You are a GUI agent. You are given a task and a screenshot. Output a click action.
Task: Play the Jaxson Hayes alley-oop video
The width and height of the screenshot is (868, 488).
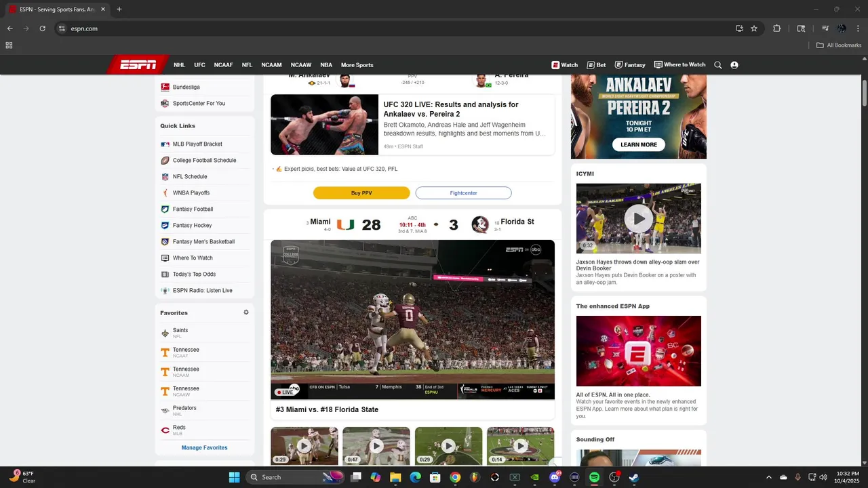pos(639,218)
